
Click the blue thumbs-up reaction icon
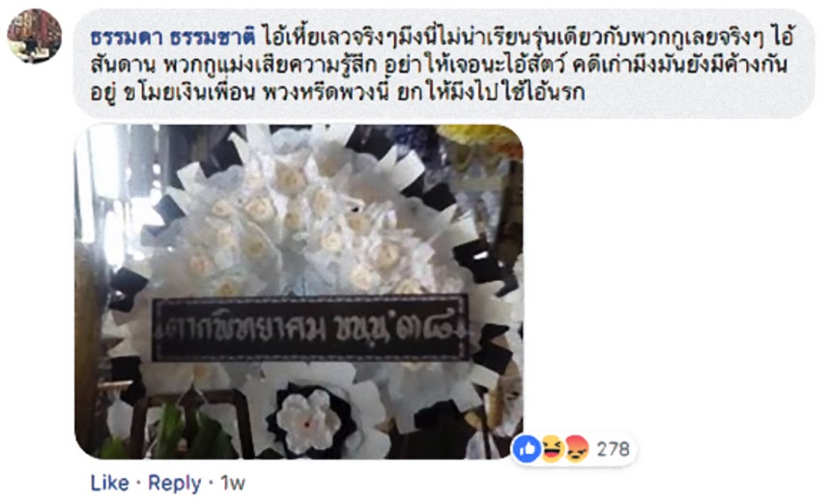(x=527, y=449)
